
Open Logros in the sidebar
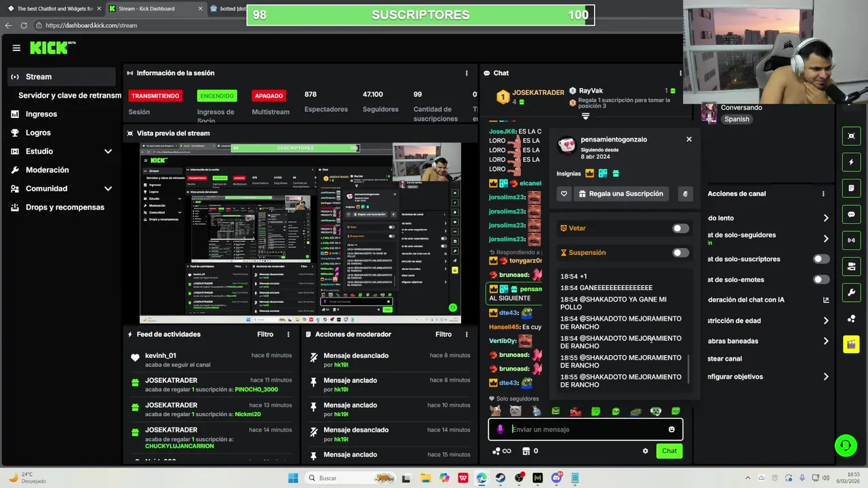click(38, 133)
